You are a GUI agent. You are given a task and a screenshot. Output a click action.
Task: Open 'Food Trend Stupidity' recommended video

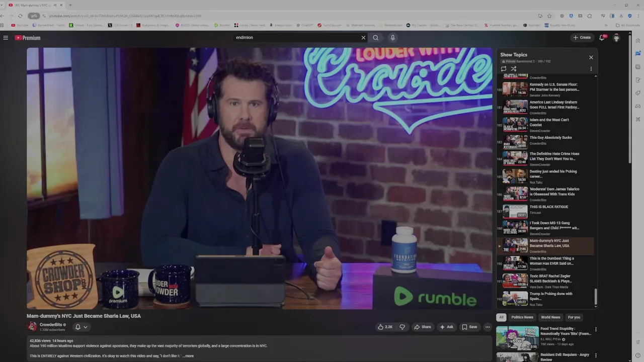(543, 338)
